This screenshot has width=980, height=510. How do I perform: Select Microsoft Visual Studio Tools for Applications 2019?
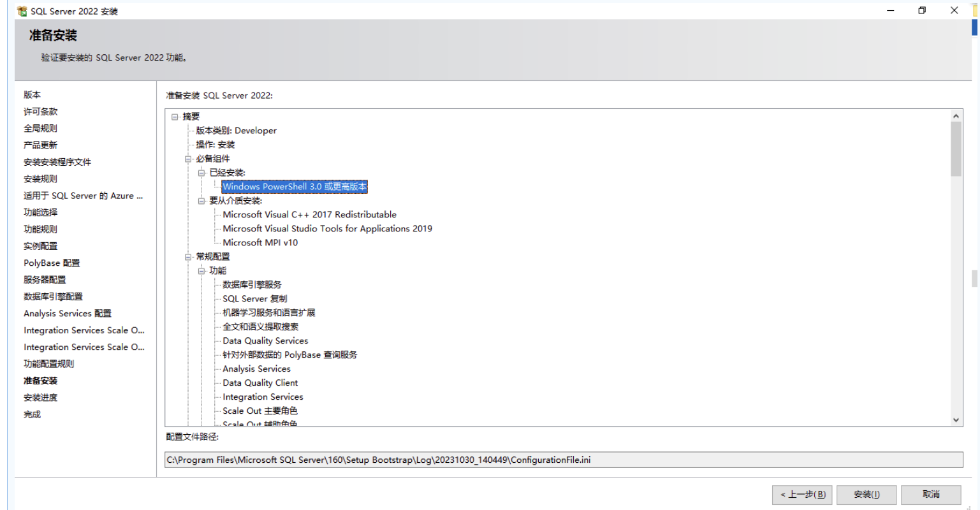(327, 229)
